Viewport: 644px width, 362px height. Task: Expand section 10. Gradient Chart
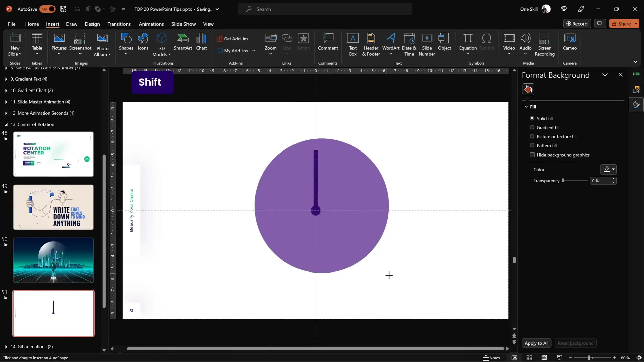click(x=6, y=90)
